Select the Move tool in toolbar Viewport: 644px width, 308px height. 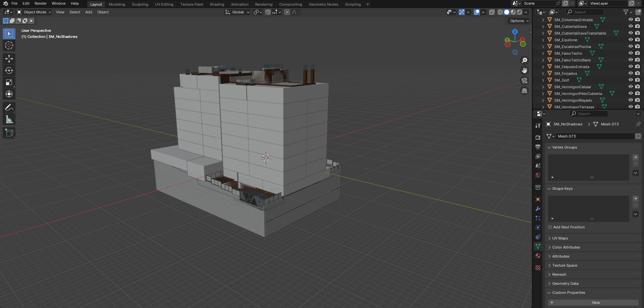[9, 59]
